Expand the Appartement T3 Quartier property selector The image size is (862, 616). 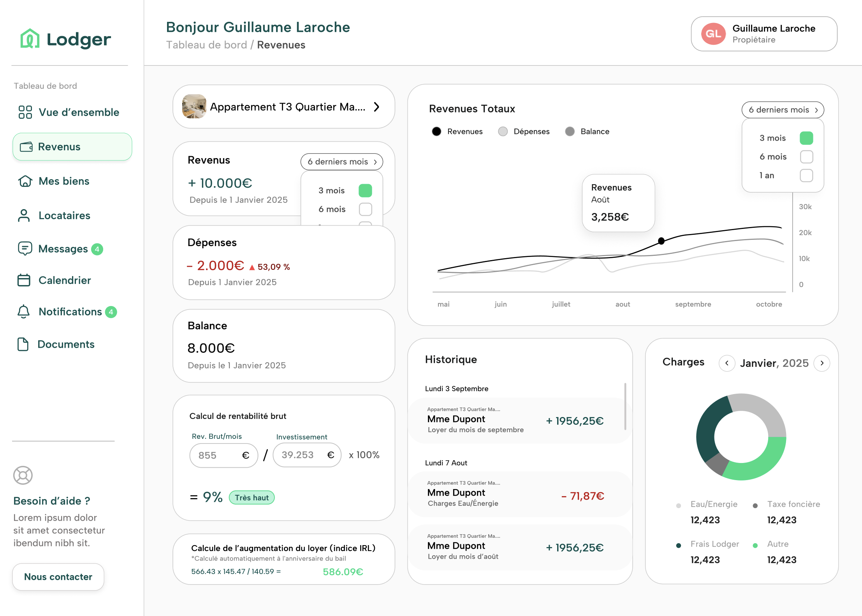coord(376,107)
